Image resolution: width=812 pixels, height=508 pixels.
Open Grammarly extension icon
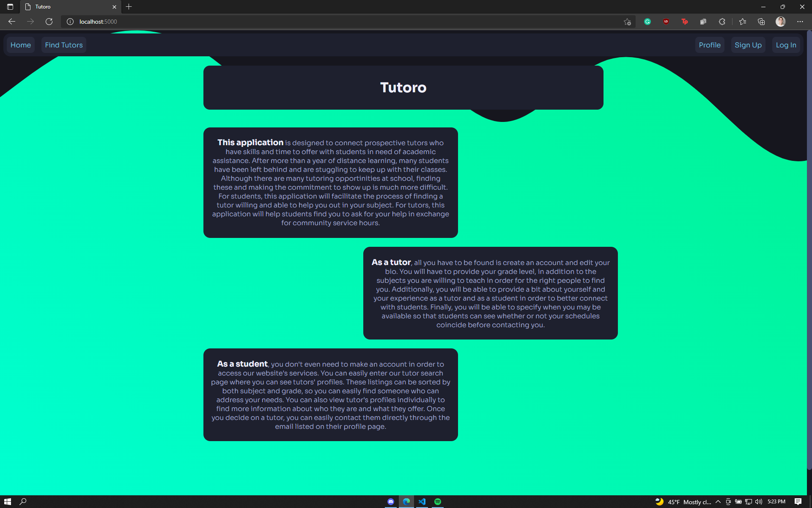[647, 22]
